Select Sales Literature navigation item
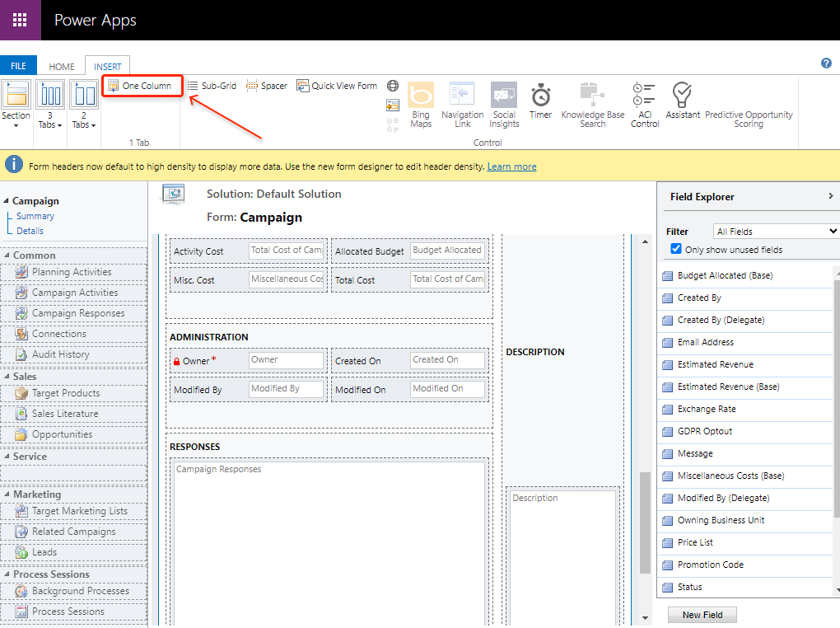Screen dimensions: 840x628 pos(73,414)
